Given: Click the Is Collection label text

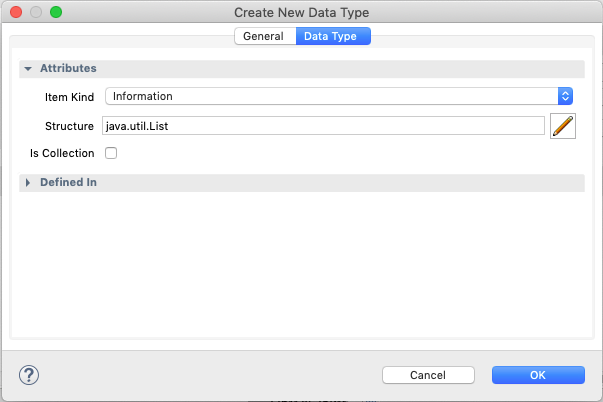Looking at the screenshot, I should coord(62,153).
